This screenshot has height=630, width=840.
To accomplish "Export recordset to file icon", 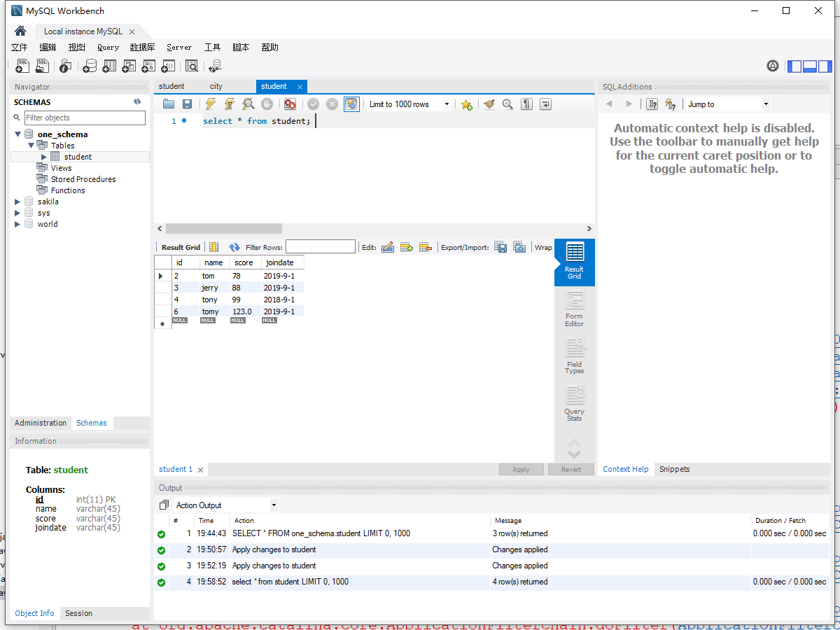I will 500,247.
